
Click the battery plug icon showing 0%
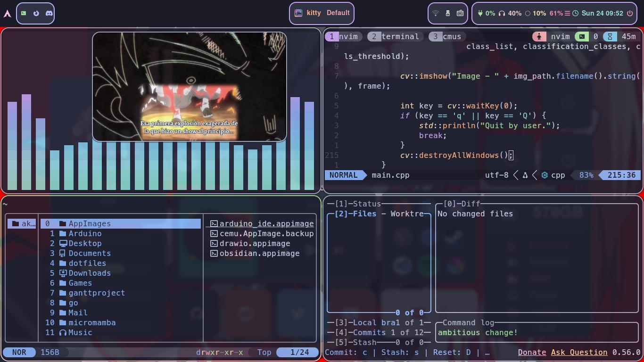coord(480,13)
